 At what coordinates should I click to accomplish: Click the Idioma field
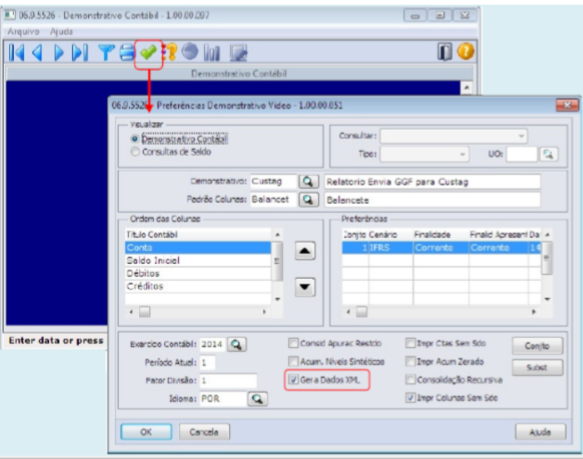click(x=223, y=399)
